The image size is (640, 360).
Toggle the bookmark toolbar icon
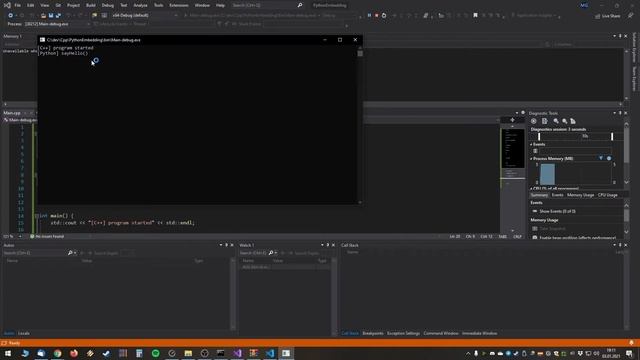coord(475,15)
